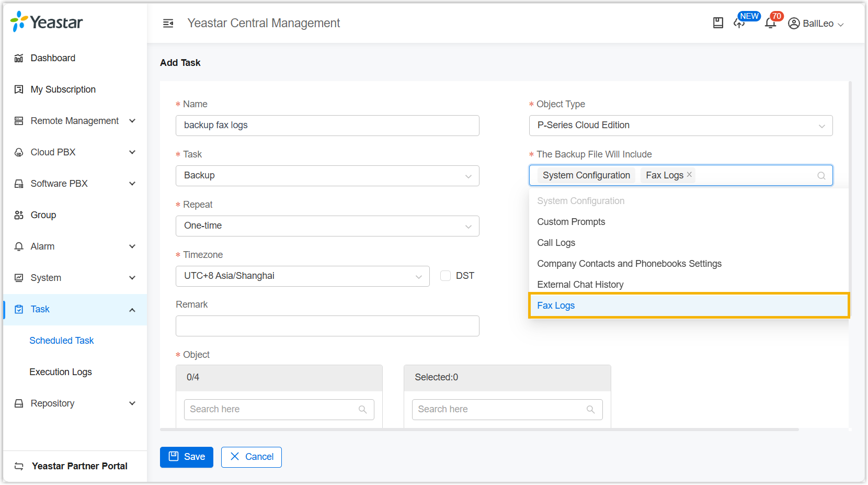Select Custom Prompts option in the list
This screenshot has height=485, width=868.
tap(571, 222)
